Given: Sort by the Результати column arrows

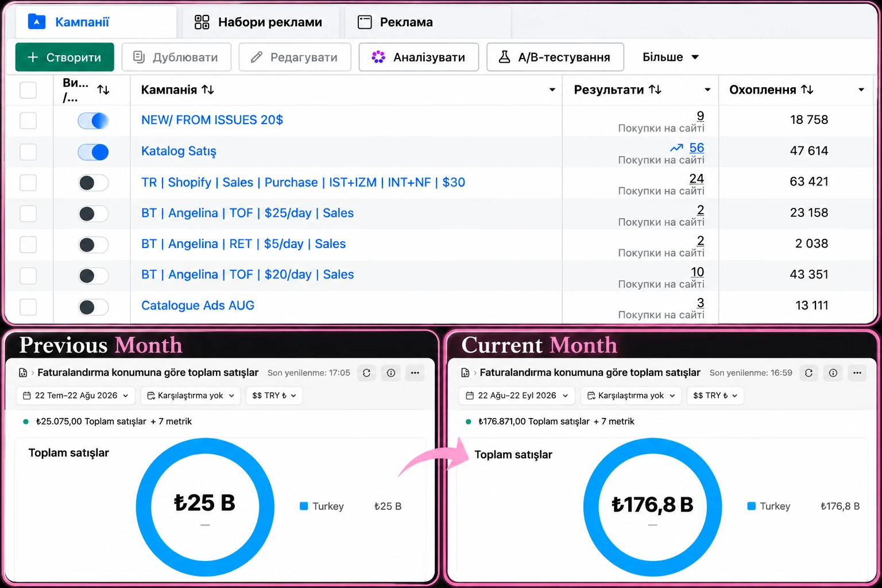Looking at the screenshot, I should point(655,90).
